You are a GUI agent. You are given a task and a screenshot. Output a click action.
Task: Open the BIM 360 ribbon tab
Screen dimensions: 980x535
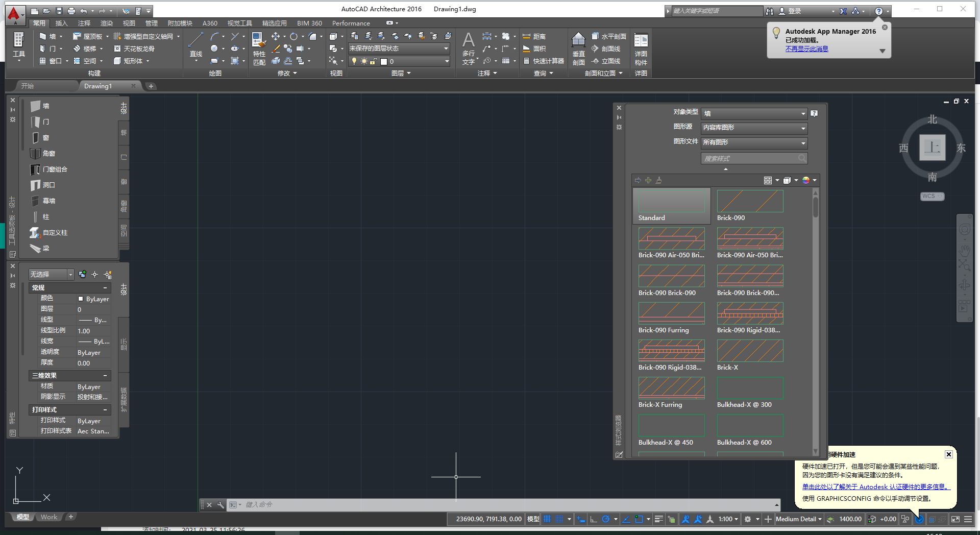tap(309, 23)
